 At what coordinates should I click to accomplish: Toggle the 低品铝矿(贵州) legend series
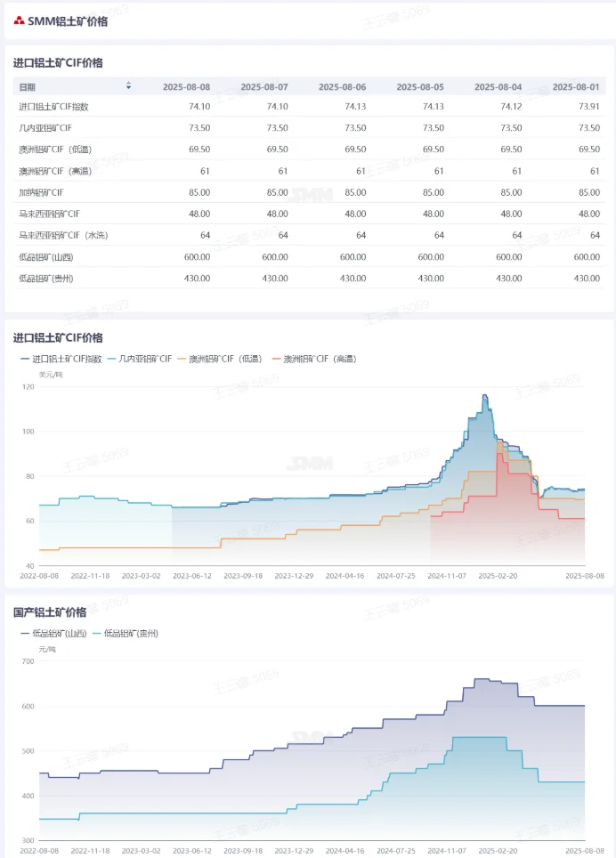(x=126, y=633)
